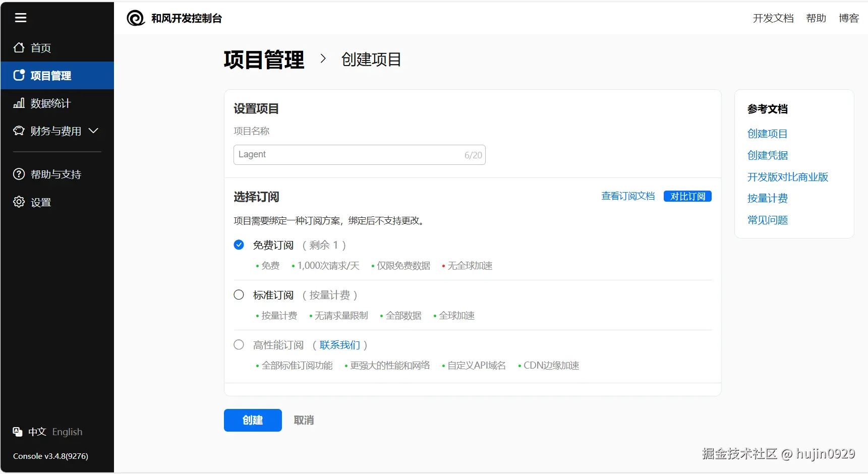Open 帮助与支持 question mark icon
Image resolution: width=868 pixels, height=474 pixels.
[x=18, y=173]
